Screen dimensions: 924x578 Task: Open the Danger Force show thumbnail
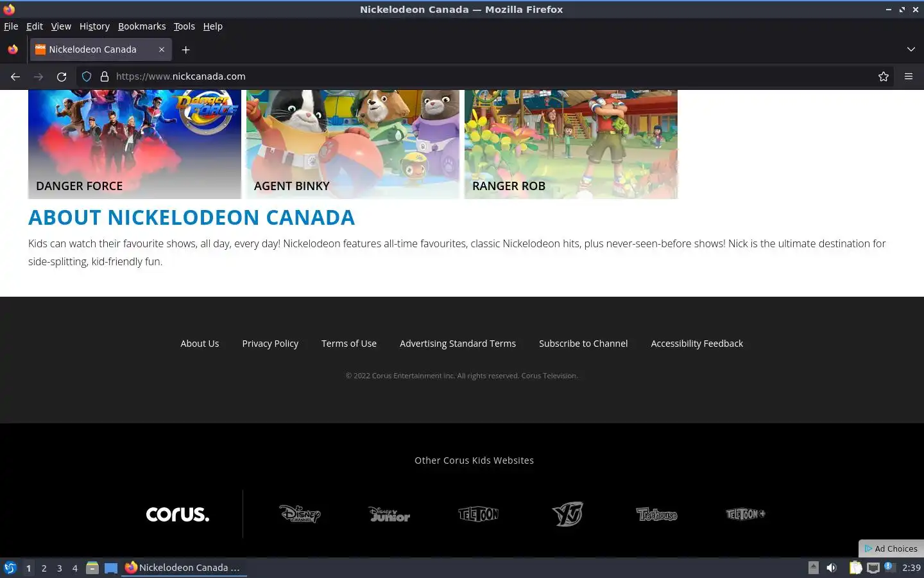(x=135, y=144)
